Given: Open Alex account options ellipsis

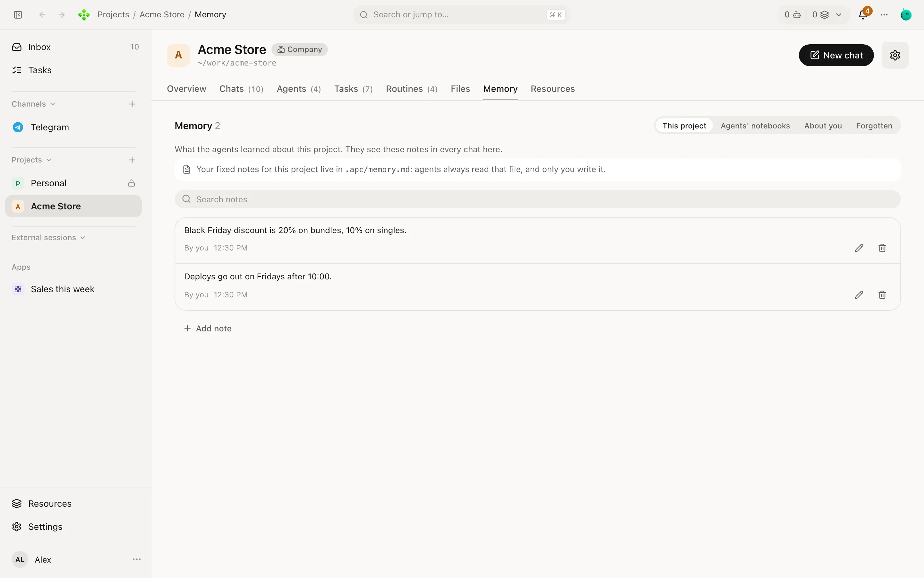Looking at the screenshot, I should [137, 559].
